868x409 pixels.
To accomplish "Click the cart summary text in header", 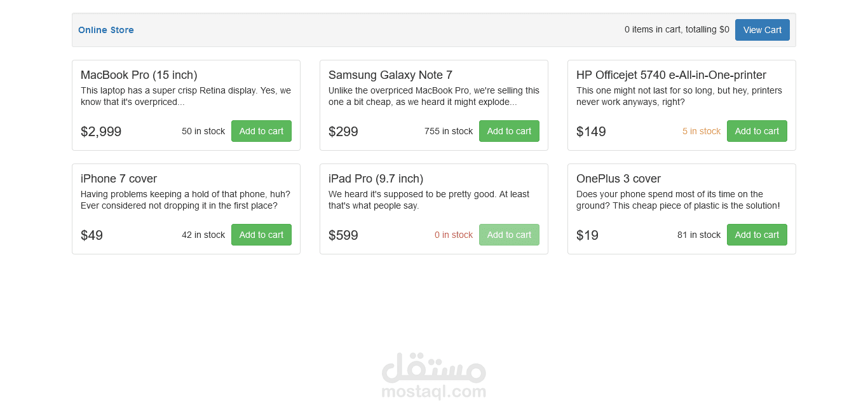I will pos(677,29).
